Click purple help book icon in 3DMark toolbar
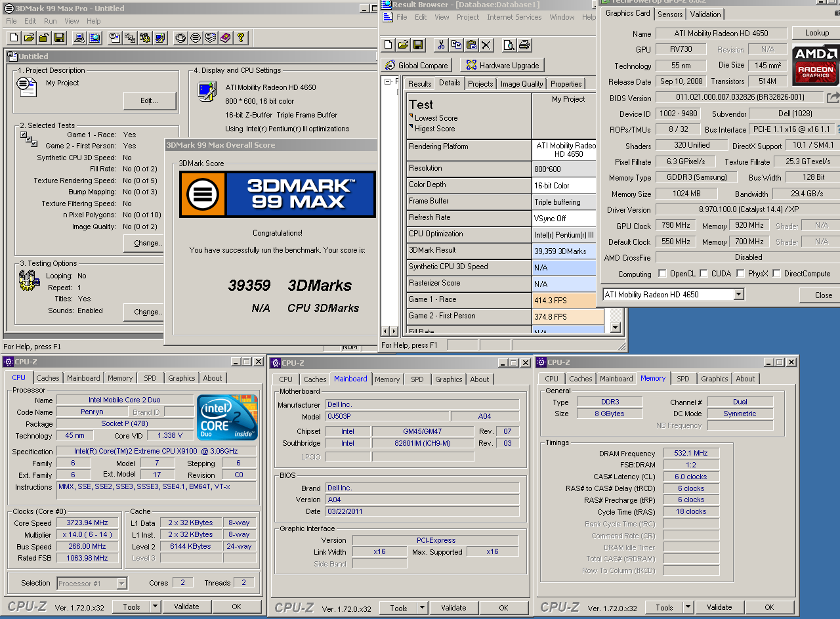 pyautogui.click(x=225, y=37)
